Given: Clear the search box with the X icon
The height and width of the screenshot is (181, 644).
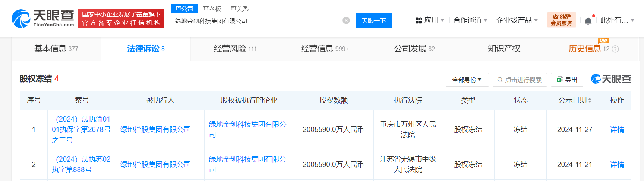Looking at the screenshot, I should pyautogui.click(x=346, y=20).
